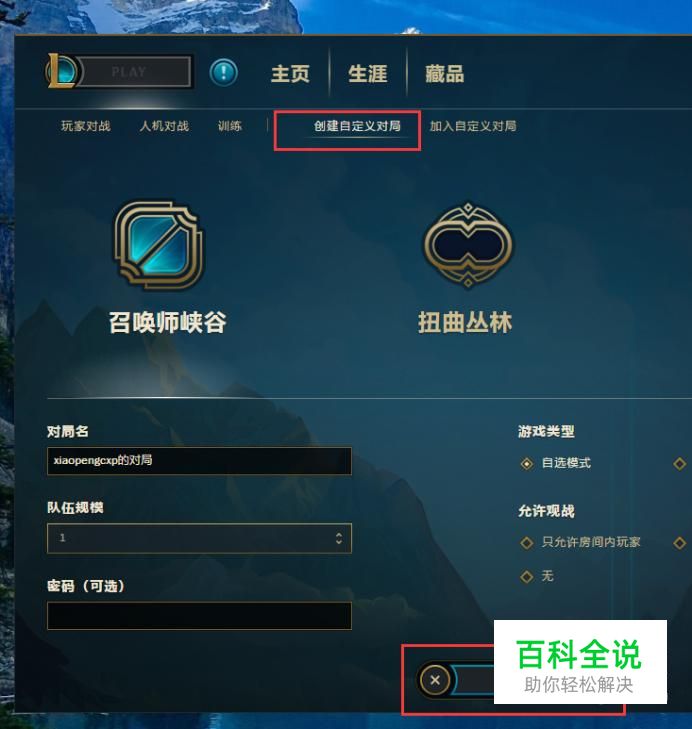Image resolution: width=692 pixels, height=729 pixels.
Task: Go to 玩家对战 PvP mode
Action: [x=86, y=126]
